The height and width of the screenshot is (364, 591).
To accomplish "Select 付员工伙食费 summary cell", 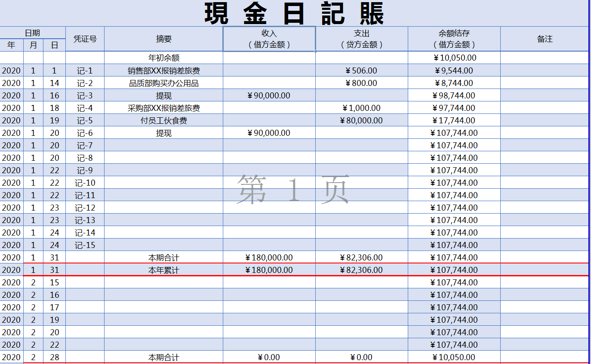I will (x=164, y=120).
